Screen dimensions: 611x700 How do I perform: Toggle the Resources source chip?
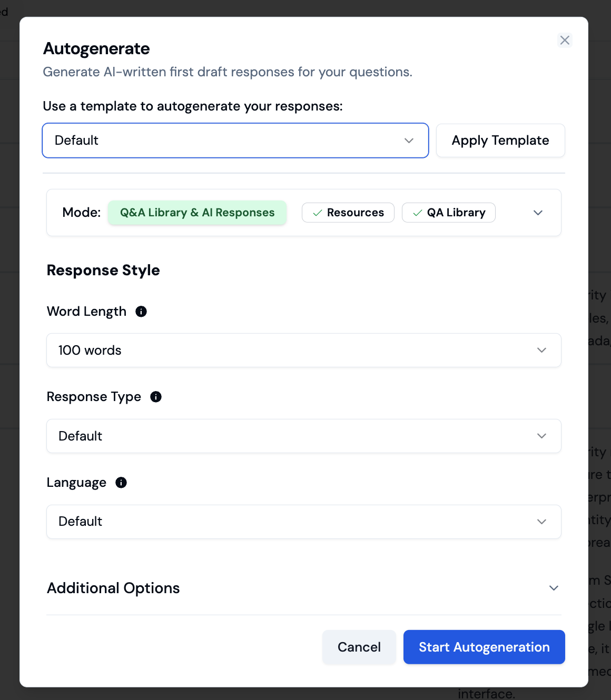(348, 213)
